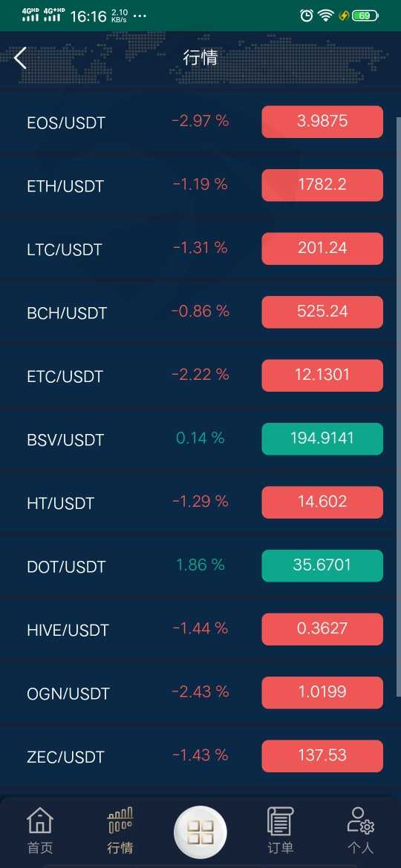Select the BCH/USDT pair label

[67, 313]
